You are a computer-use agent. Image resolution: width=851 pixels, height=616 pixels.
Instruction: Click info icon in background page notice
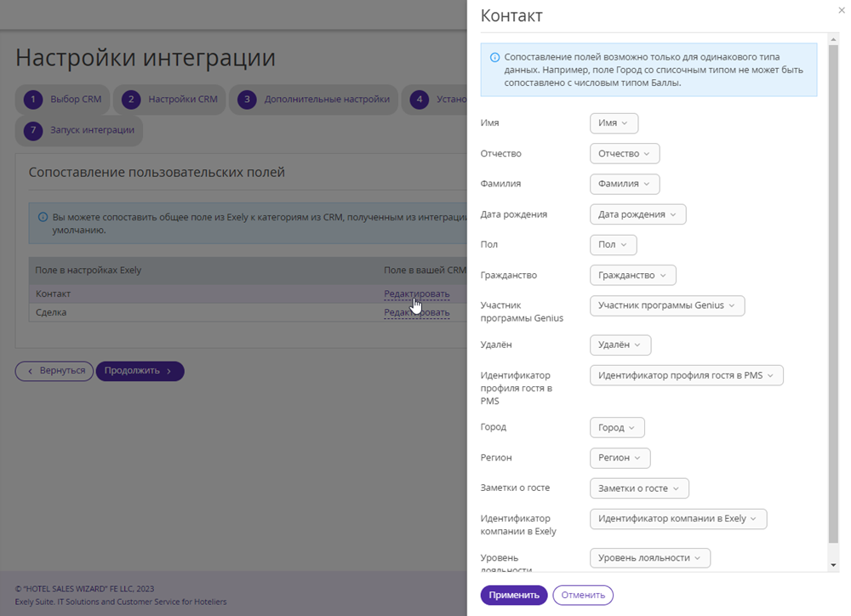tap(43, 217)
